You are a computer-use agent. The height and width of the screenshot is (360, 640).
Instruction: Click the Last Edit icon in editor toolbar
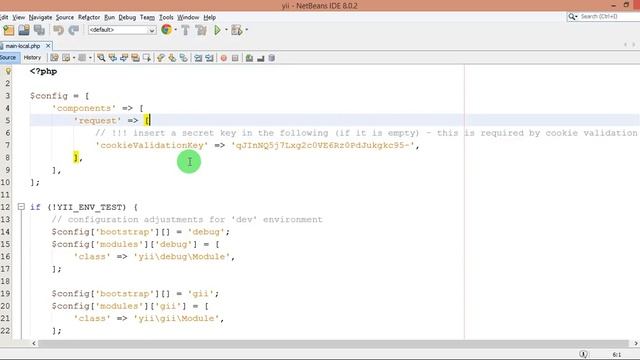pyautogui.click(x=54, y=58)
